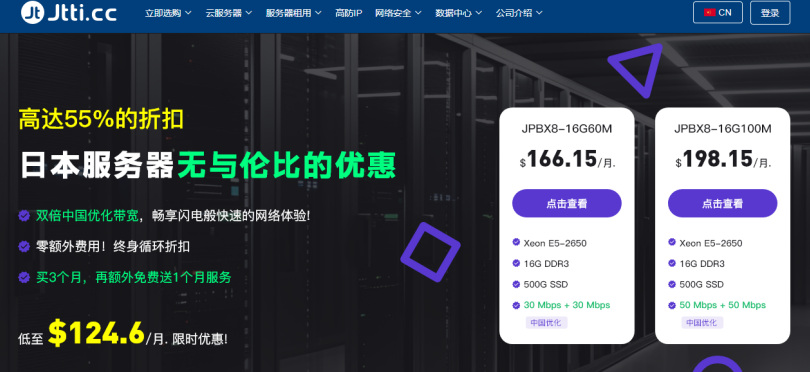Click the $166.15/月 price
Screen dimensions: 810x372
pyautogui.click(x=567, y=159)
